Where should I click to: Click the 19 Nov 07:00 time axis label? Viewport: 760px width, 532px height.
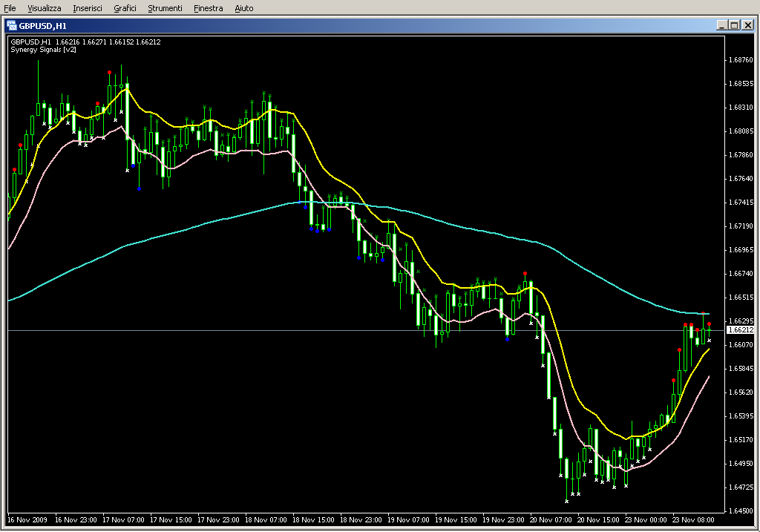point(408,520)
